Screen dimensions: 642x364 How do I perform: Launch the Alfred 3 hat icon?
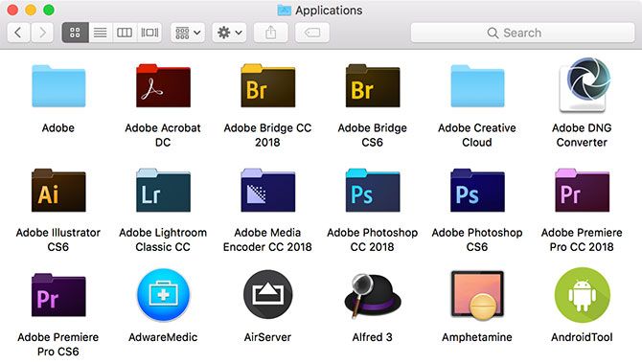point(372,296)
